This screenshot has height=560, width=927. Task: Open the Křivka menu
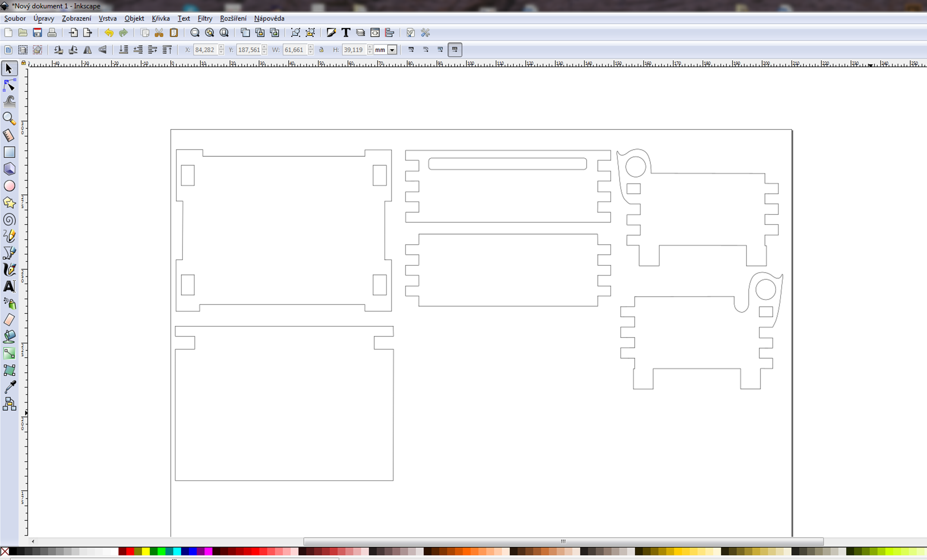161,18
